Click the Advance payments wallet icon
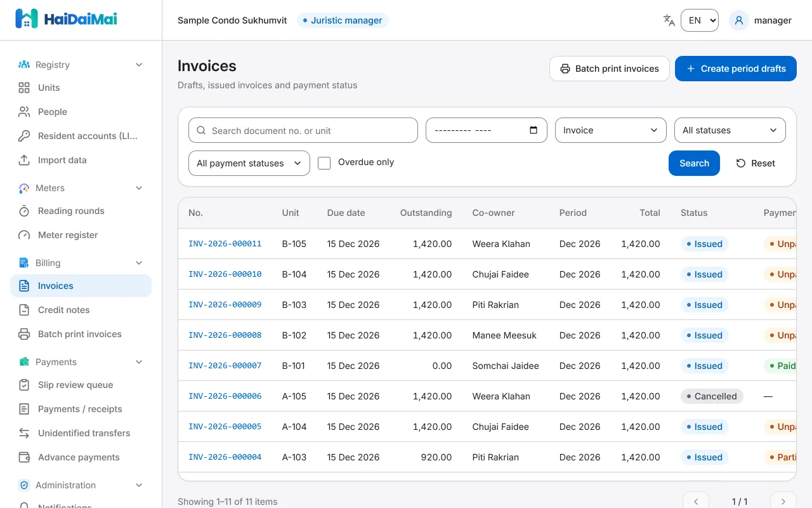 (x=24, y=457)
